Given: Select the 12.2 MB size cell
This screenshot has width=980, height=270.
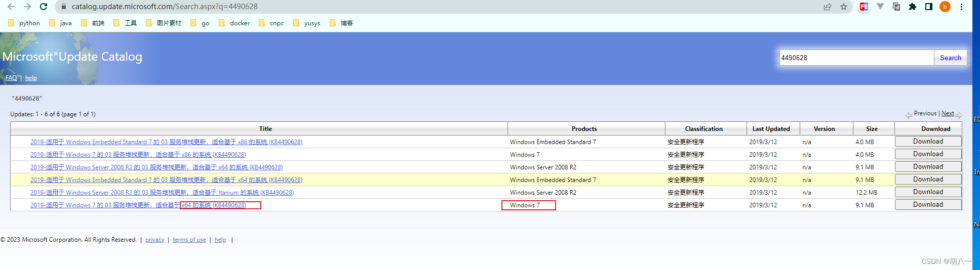Looking at the screenshot, I should pyautogui.click(x=866, y=193).
